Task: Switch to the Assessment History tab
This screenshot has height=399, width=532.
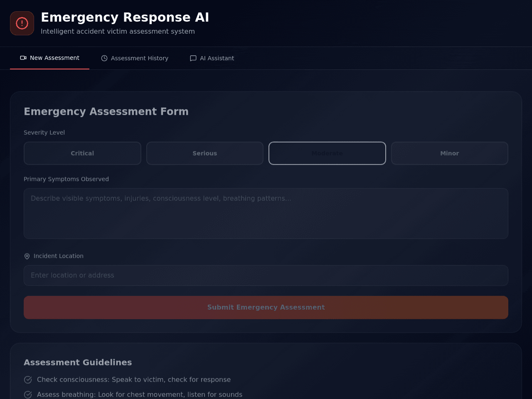Action: pyautogui.click(x=135, y=58)
